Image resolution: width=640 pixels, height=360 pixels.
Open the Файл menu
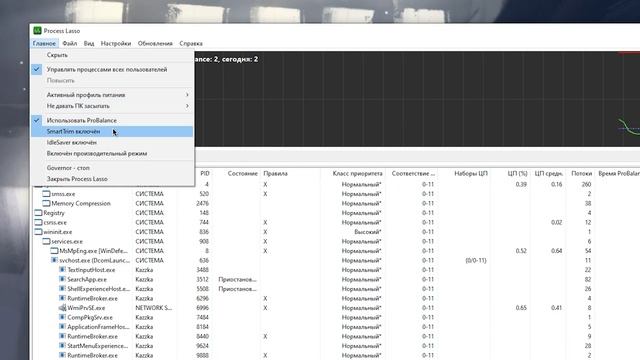coord(70,43)
